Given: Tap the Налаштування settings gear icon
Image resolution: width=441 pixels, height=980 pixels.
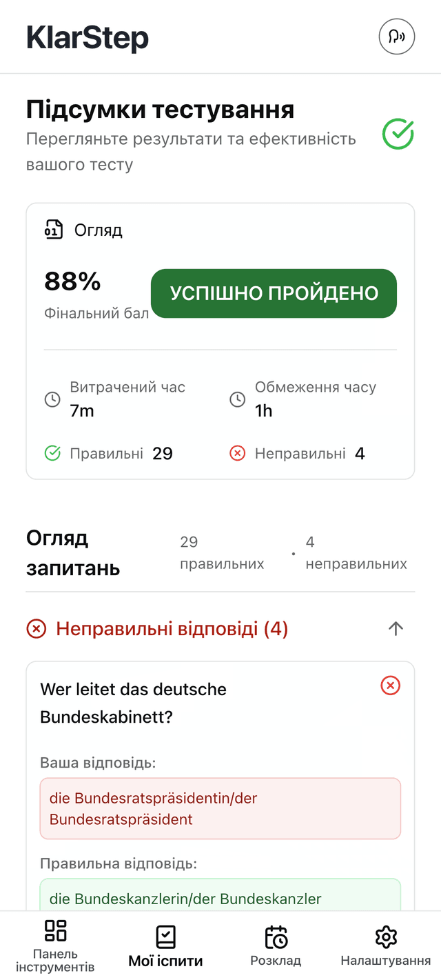Looking at the screenshot, I should (386, 937).
